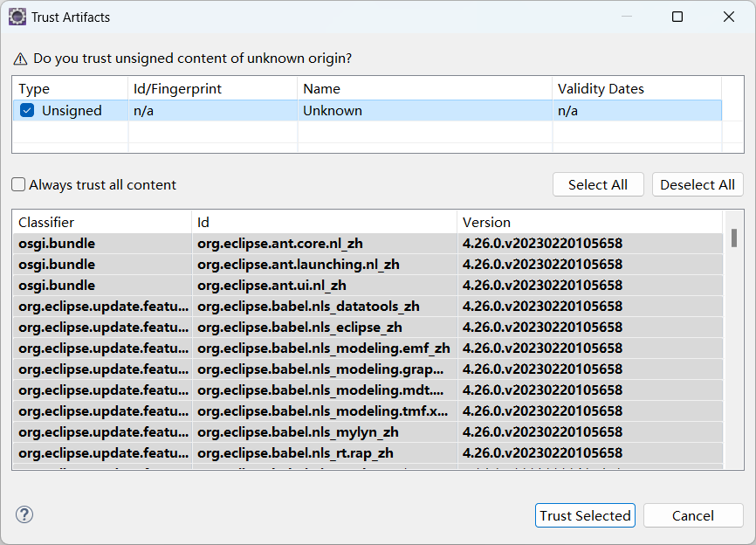Close the Trust Artifacts window
This screenshot has width=756, height=545.
729,17
